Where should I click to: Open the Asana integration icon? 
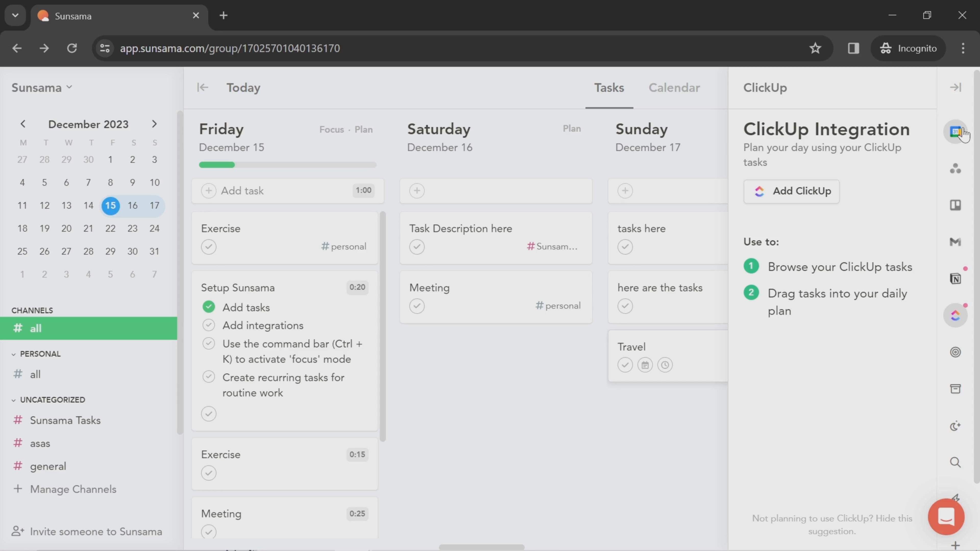point(955,168)
